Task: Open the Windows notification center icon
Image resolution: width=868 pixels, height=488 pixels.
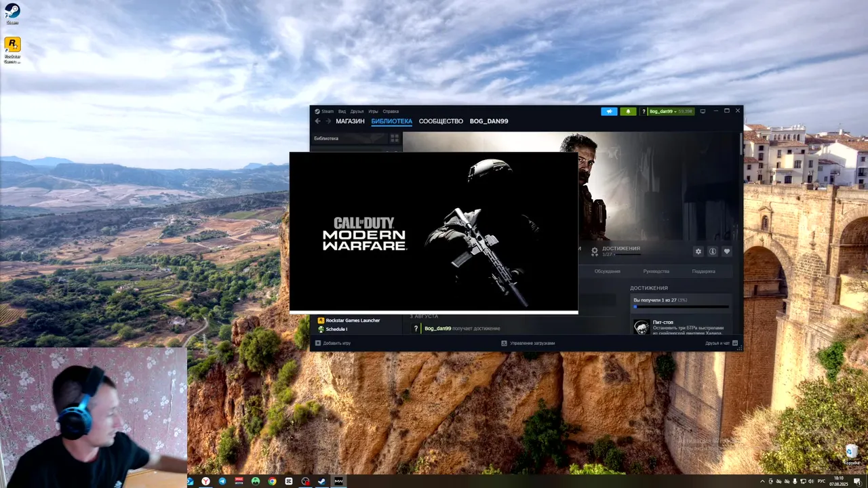Action: coord(857,481)
